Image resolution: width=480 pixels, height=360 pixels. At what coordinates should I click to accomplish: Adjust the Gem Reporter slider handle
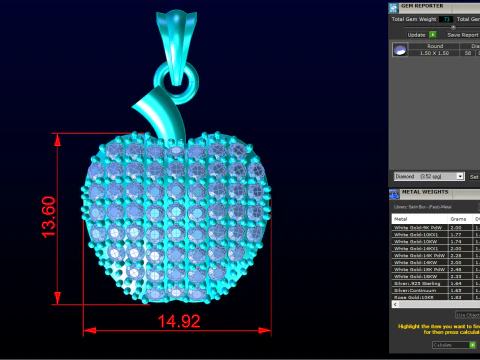453,27
